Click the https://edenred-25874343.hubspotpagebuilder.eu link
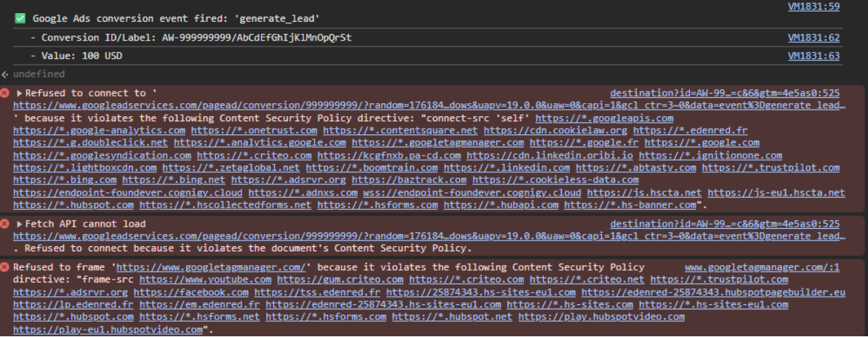The width and height of the screenshot is (868, 337). coord(713,292)
